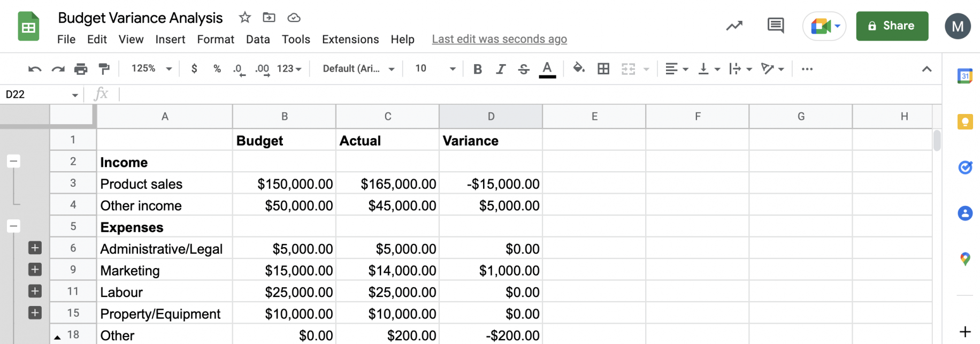
Task: Open text wrapping dropdown
Action: point(741,68)
